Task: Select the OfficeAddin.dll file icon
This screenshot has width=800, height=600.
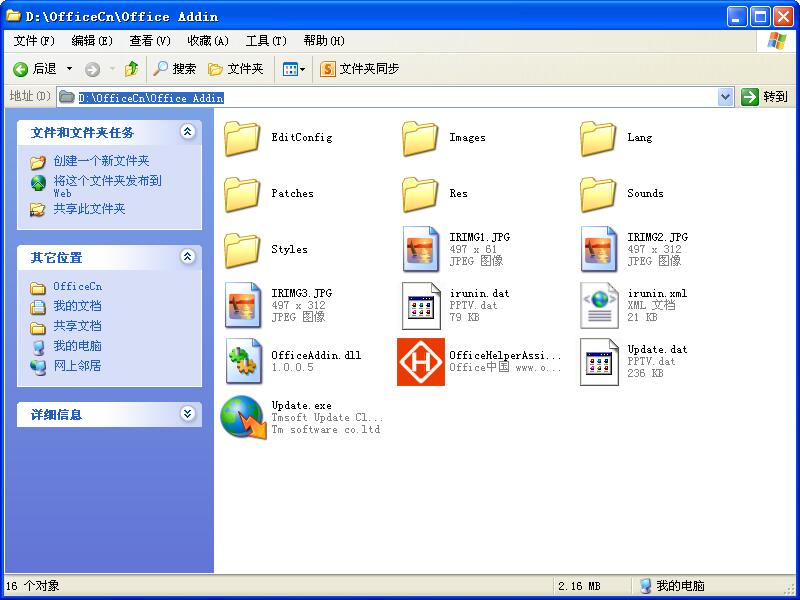Action: (243, 361)
